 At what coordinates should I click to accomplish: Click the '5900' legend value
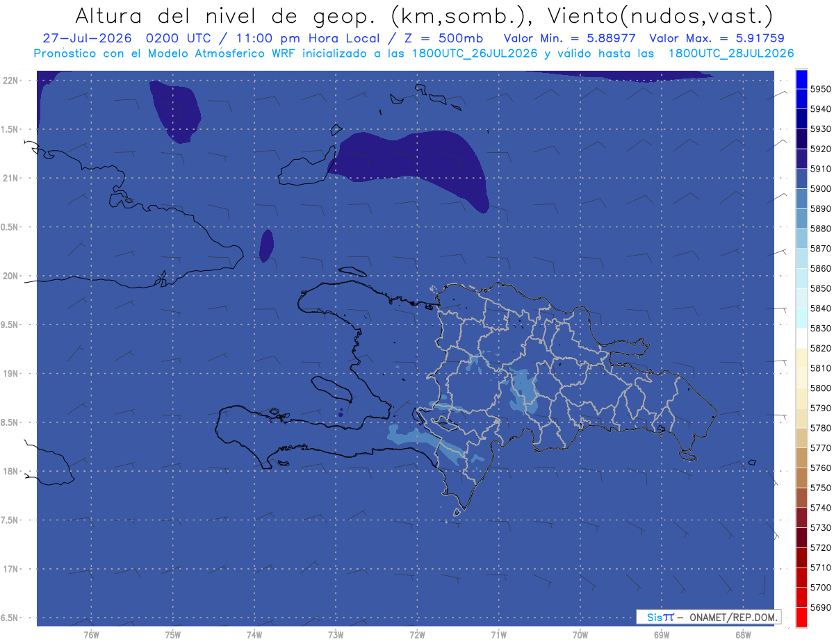(820, 189)
